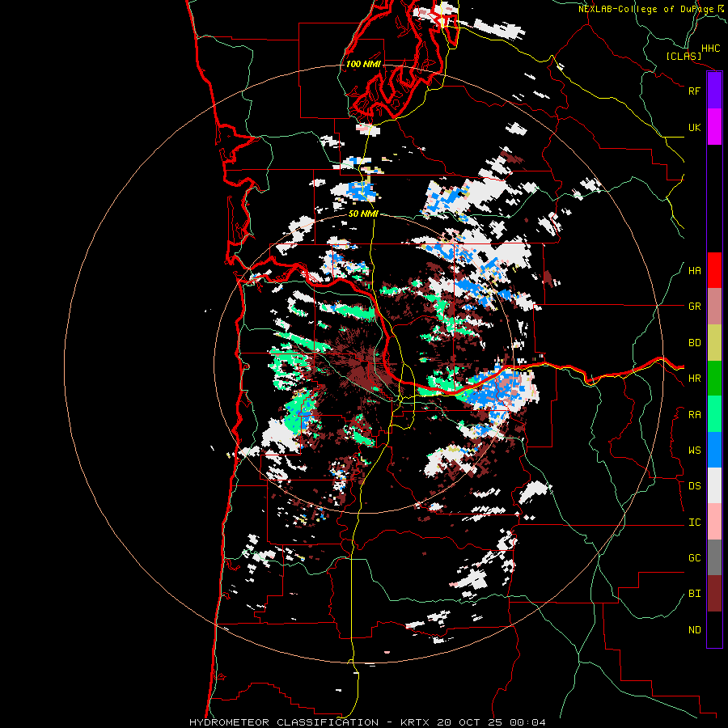Screen dimensions: 728x728
Task: Click the HR legend label
Action: pyautogui.click(x=695, y=379)
